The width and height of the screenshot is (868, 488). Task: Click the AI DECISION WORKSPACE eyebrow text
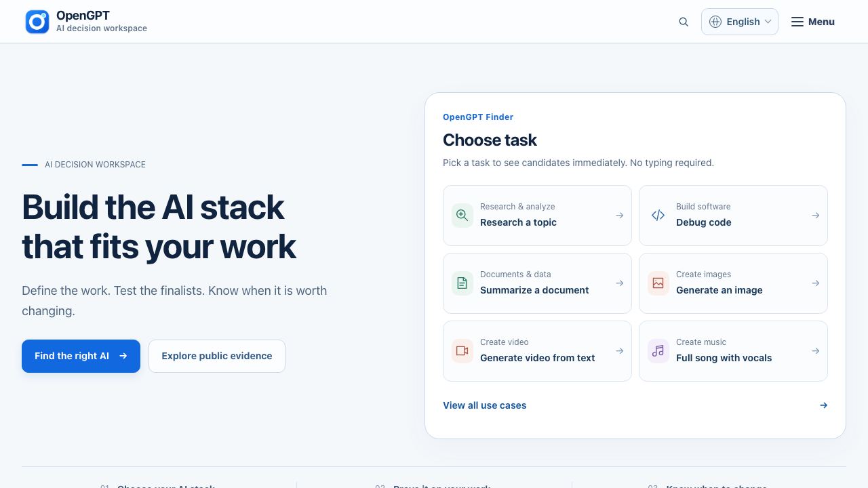pyautogui.click(x=95, y=165)
